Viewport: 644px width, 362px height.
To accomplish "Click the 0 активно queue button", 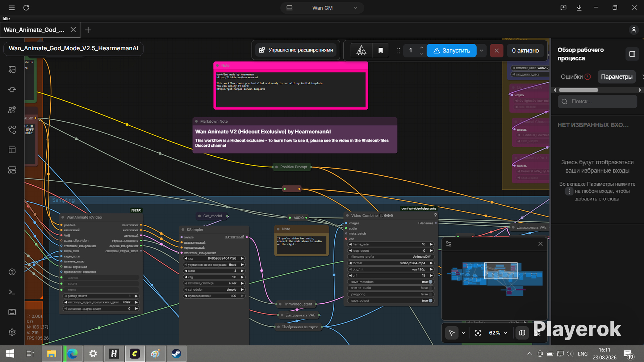I will pos(525,51).
